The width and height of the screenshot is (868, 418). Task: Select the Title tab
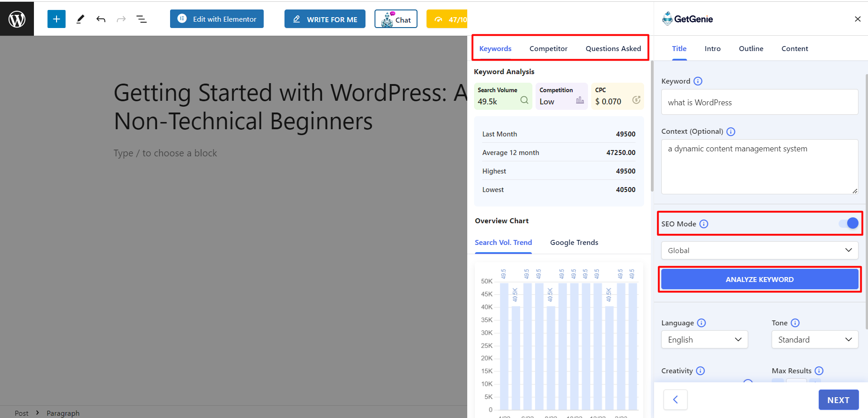tap(679, 48)
